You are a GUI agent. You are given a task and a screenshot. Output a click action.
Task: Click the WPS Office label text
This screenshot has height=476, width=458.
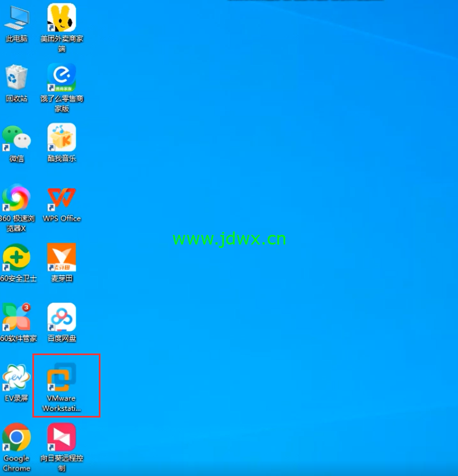coord(62,218)
